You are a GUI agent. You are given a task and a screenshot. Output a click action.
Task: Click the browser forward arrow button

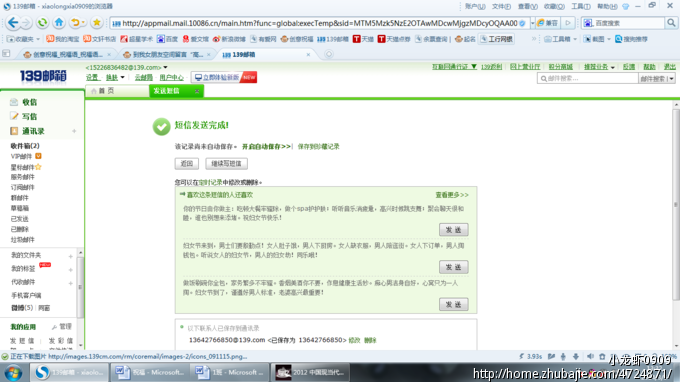tap(26, 23)
